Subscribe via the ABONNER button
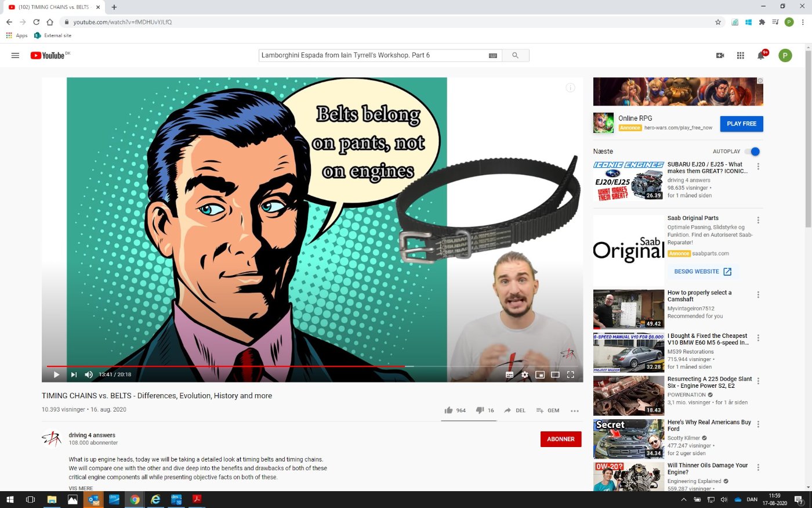 (561, 439)
